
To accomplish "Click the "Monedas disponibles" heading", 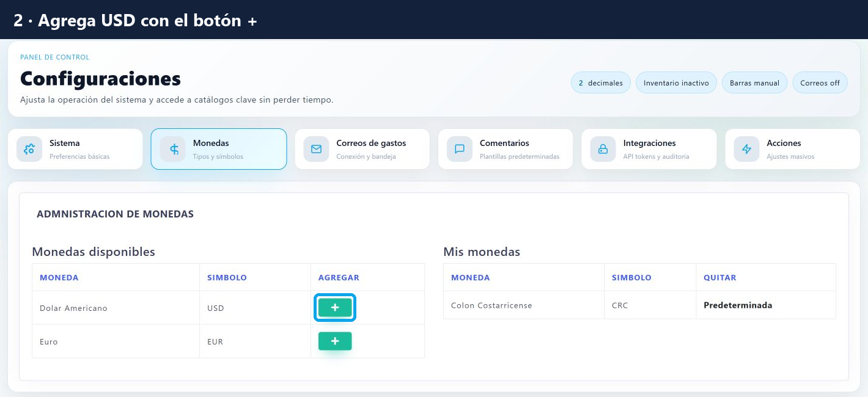I will point(94,252).
